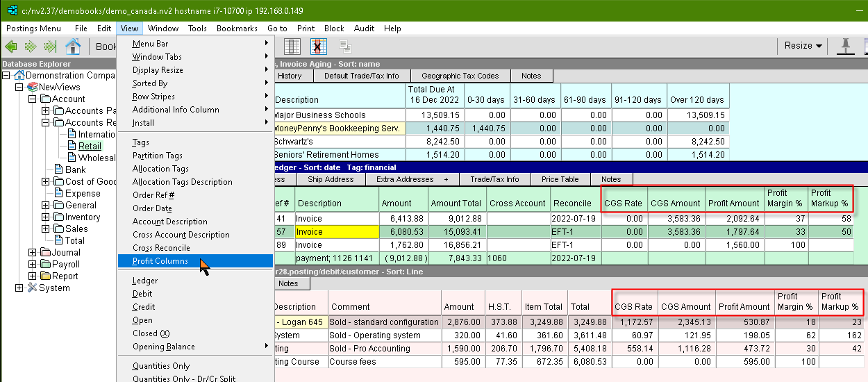Select Profit Columns in View menu
Viewport: 868px width, 382px height.
click(160, 261)
